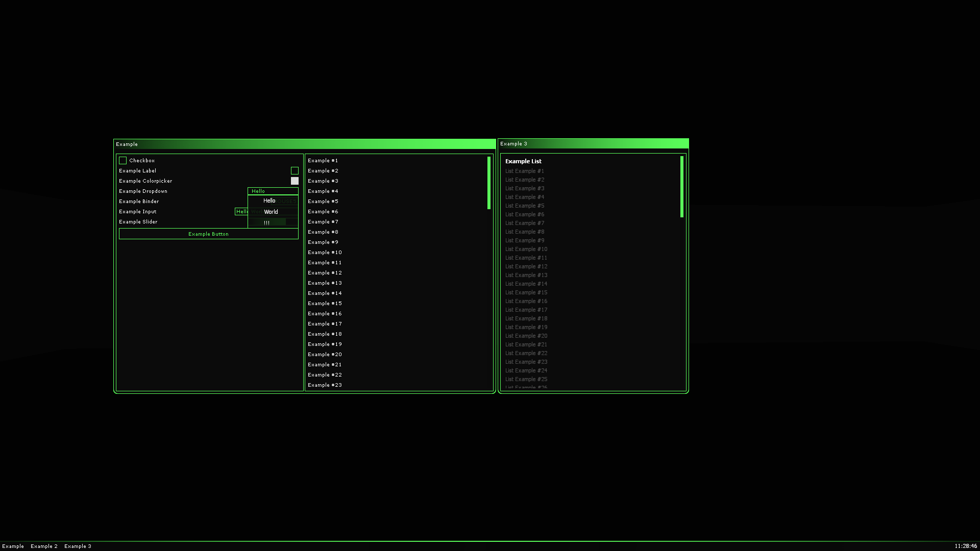Click the Example Button

coord(209,234)
